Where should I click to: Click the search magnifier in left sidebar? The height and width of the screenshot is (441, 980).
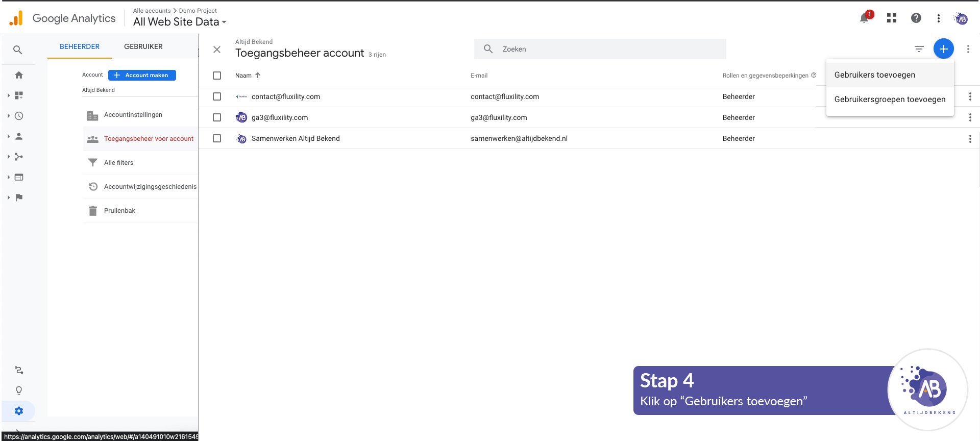click(18, 50)
